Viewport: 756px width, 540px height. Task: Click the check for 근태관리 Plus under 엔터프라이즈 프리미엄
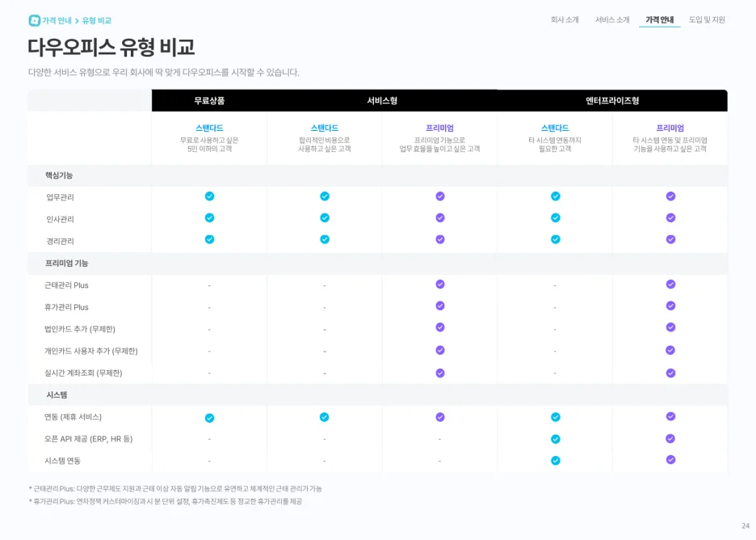[670, 285]
